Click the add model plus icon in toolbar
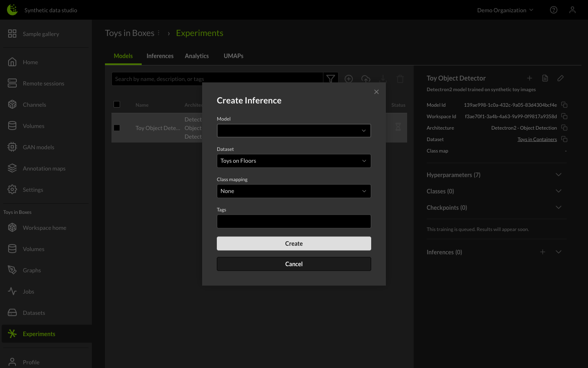 click(349, 79)
